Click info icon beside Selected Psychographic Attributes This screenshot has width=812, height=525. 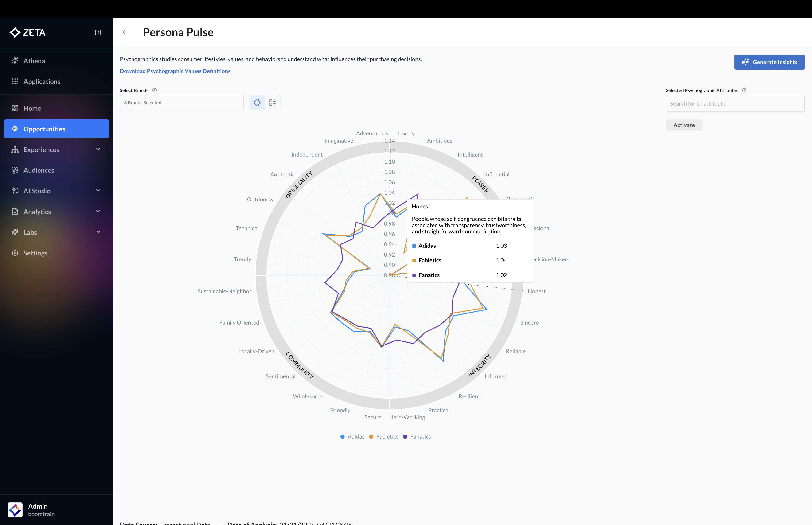point(745,90)
